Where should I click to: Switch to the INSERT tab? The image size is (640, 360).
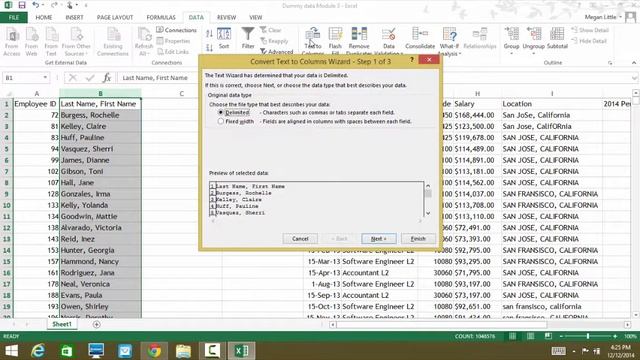pos(74,18)
